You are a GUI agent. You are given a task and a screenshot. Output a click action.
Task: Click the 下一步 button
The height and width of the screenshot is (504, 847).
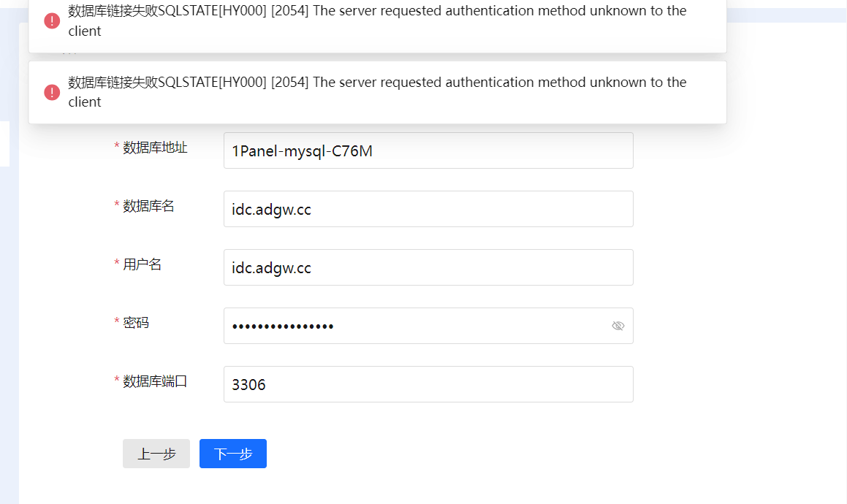coord(233,454)
